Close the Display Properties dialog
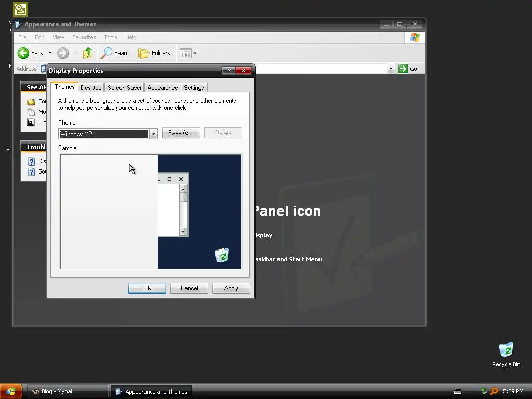This screenshot has height=399, width=532. click(244, 70)
